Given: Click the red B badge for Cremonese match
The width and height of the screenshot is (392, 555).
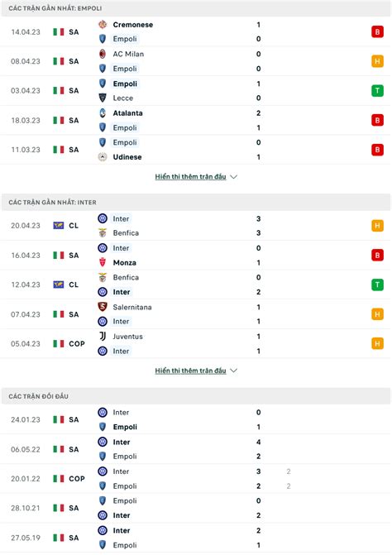Looking at the screenshot, I should pyautogui.click(x=377, y=32).
